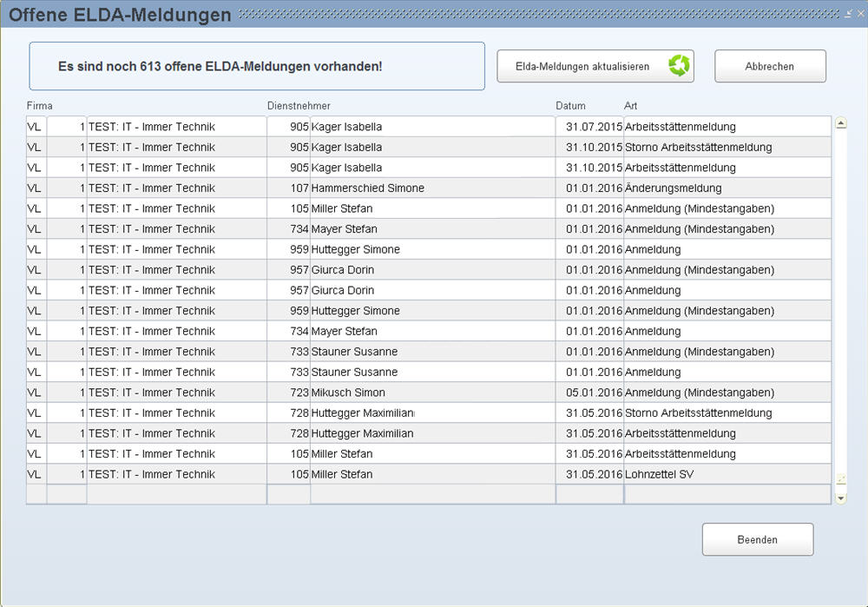The width and height of the screenshot is (868, 607).
Task: Click employee number 723 cell
Action: (288, 393)
